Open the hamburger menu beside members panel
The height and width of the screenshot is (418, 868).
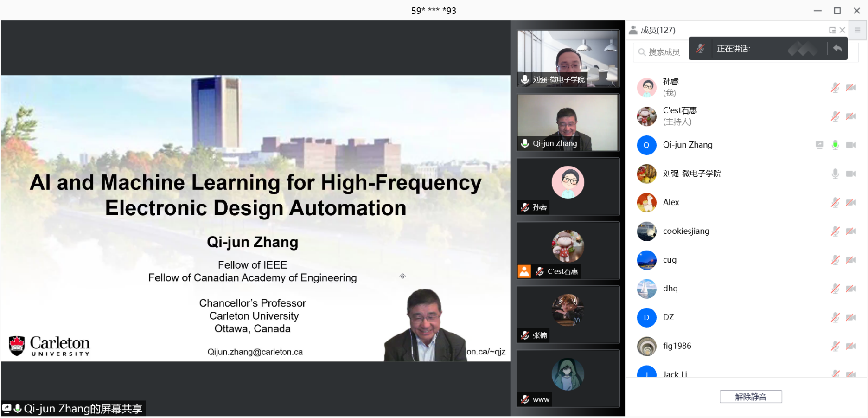pos(857,30)
